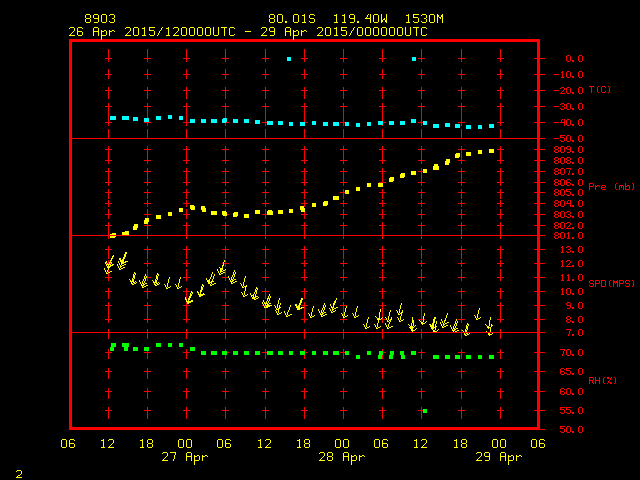The height and width of the screenshot is (480, 640).
Task: Click the 7.0 wind speed scale value
Action: (574, 333)
